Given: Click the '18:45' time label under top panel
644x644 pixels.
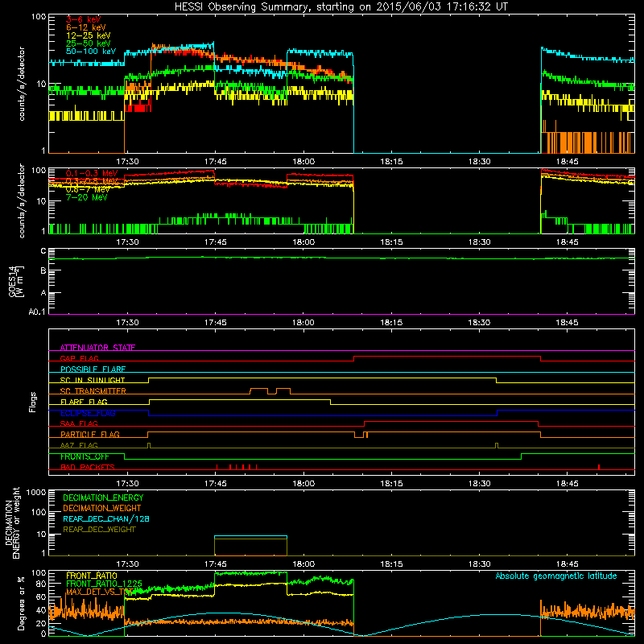Looking at the screenshot, I should click(568, 162).
